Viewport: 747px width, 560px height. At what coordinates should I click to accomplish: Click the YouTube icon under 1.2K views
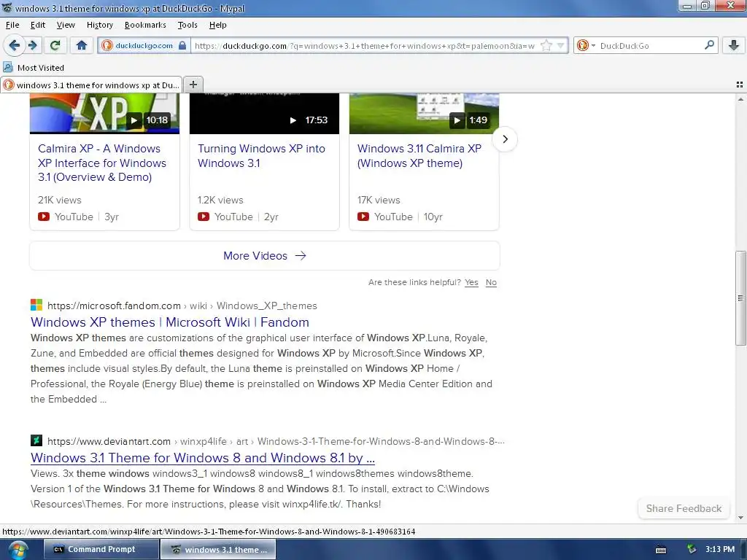204,217
